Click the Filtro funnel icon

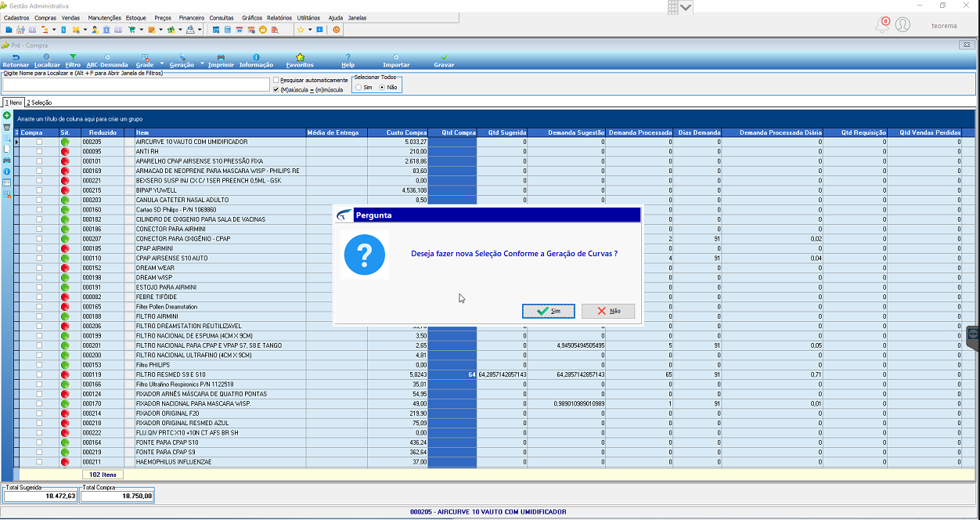(73, 57)
